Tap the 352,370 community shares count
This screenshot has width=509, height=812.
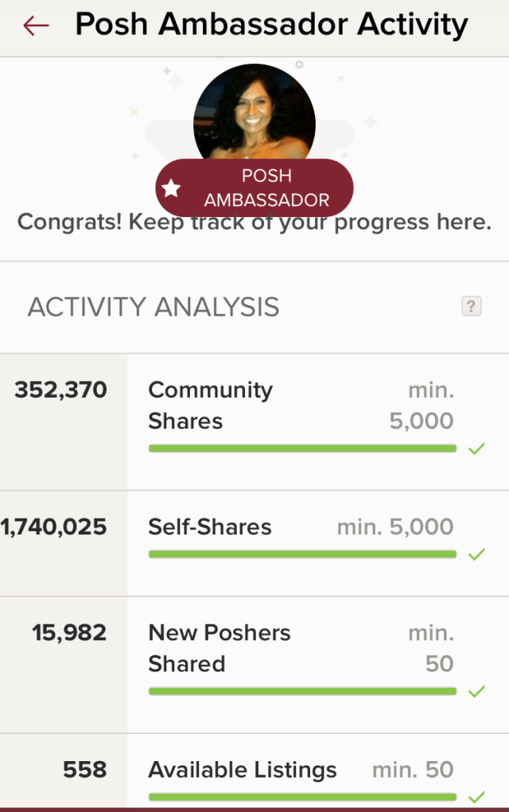point(60,390)
